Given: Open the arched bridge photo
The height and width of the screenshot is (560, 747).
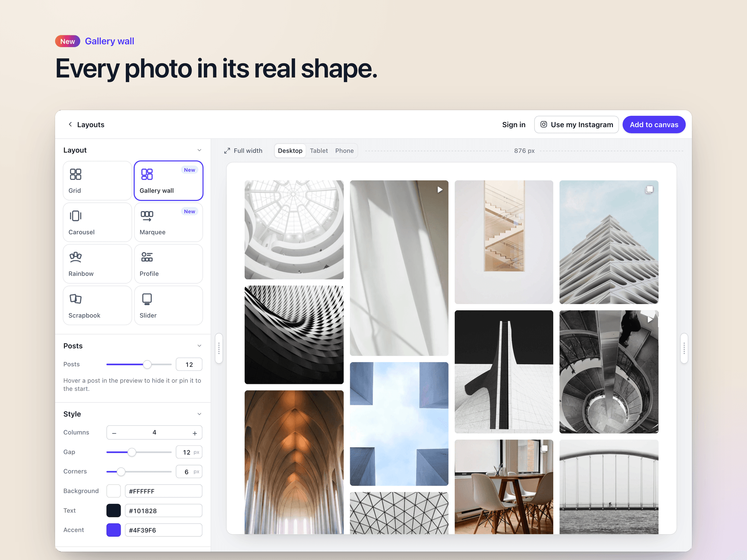Looking at the screenshot, I should click(x=609, y=487).
